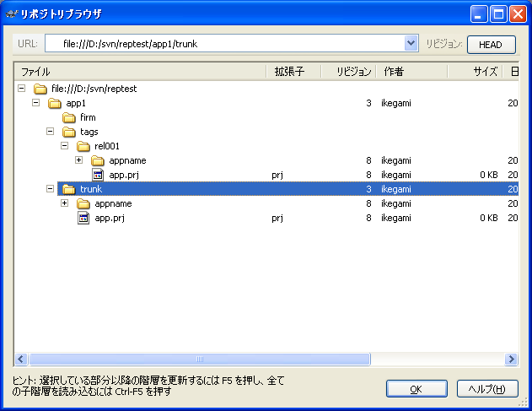Select the appname label under trunk
Screen dimensions: 532x411
pyautogui.click(x=113, y=203)
